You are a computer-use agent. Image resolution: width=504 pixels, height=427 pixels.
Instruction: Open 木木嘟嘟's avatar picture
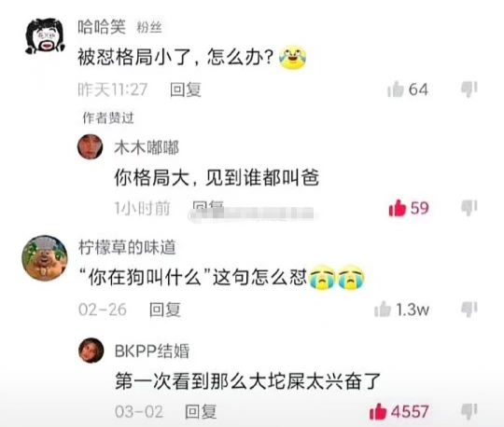[x=90, y=146]
